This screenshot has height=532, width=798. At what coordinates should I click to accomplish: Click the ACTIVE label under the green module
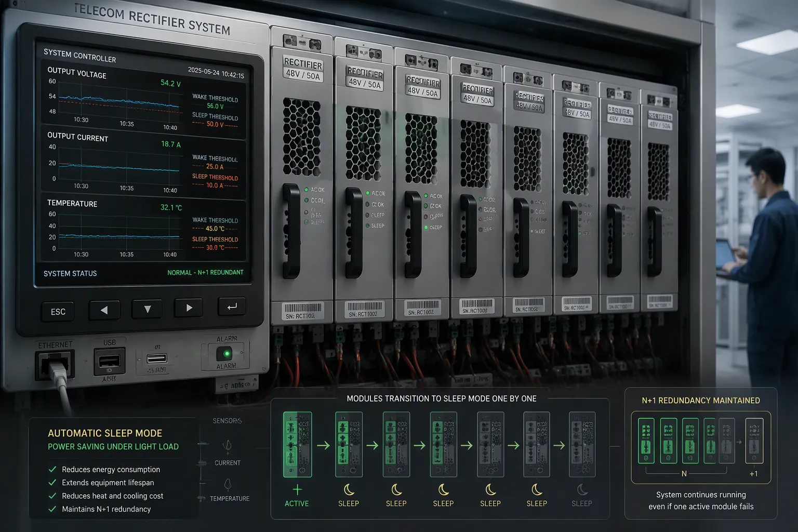tap(297, 503)
